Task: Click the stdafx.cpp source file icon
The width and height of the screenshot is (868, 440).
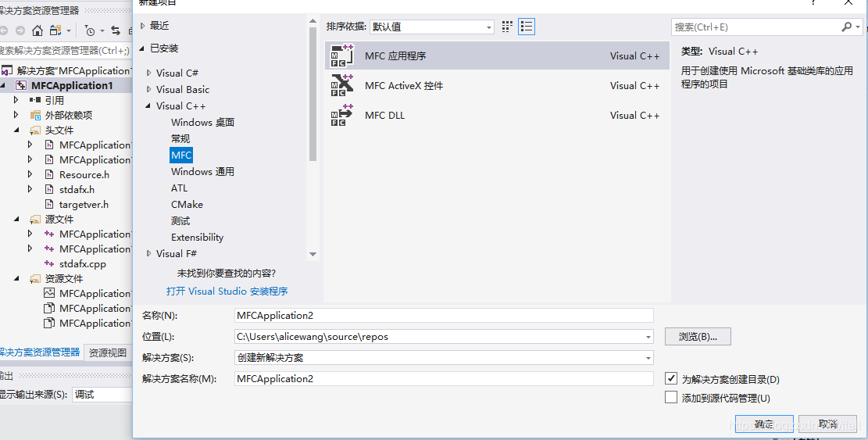Action: coord(49,263)
